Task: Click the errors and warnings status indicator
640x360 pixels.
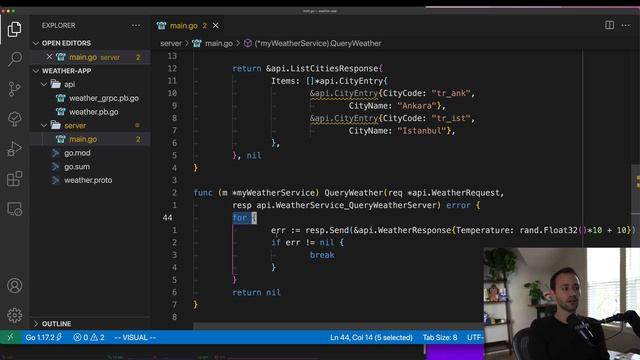Action: coord(89,337)
